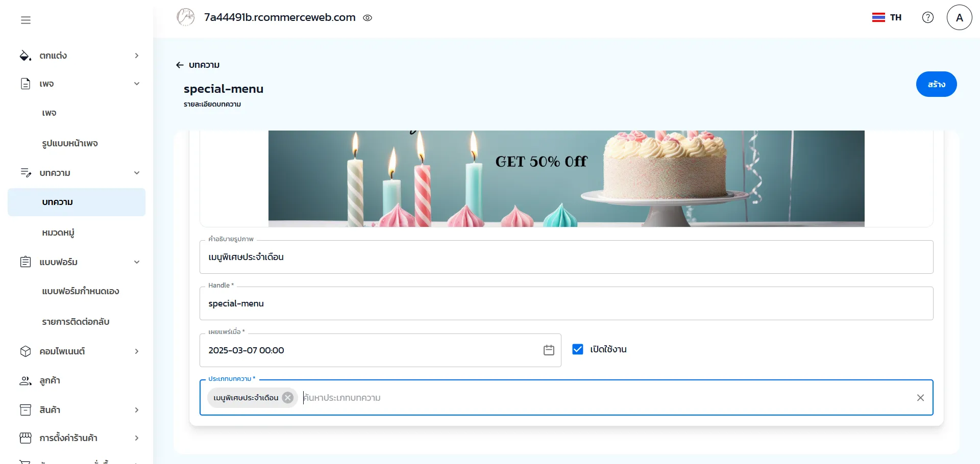Click the store logo beside domain name
This screenshot has width=980, height=464.
click(186, 17)
